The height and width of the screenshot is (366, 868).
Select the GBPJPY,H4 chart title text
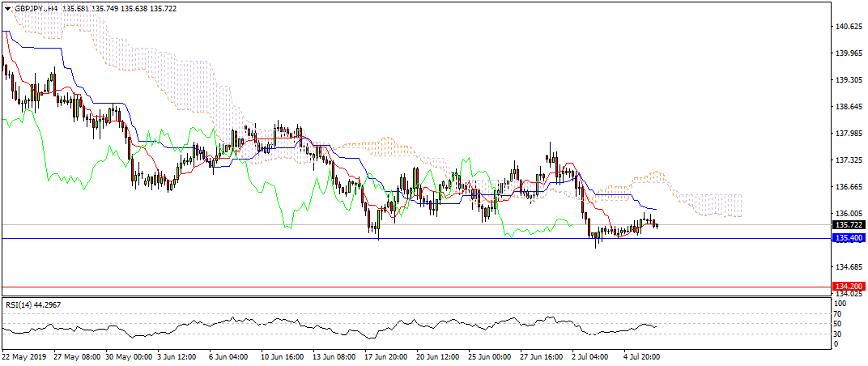click(x=36, y=8)
